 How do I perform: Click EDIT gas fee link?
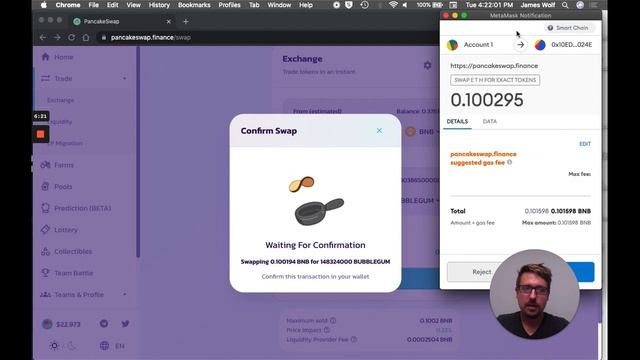pyautogui.click(x=585, y=144)
